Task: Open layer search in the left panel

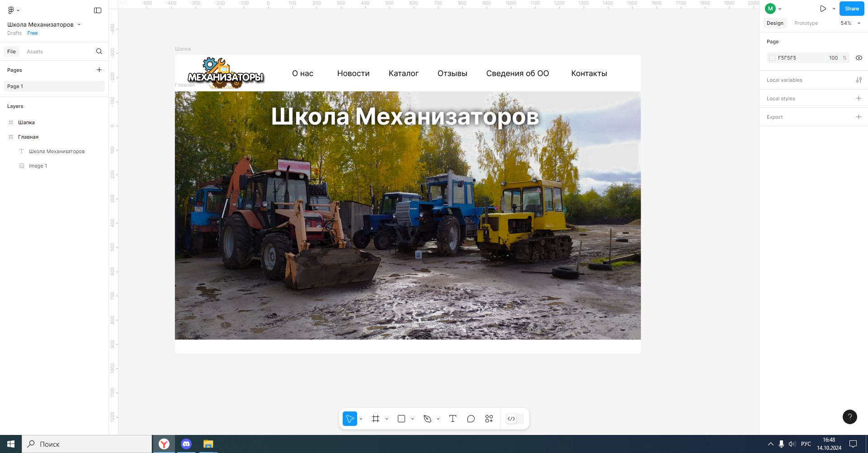Action: [99, 51]
